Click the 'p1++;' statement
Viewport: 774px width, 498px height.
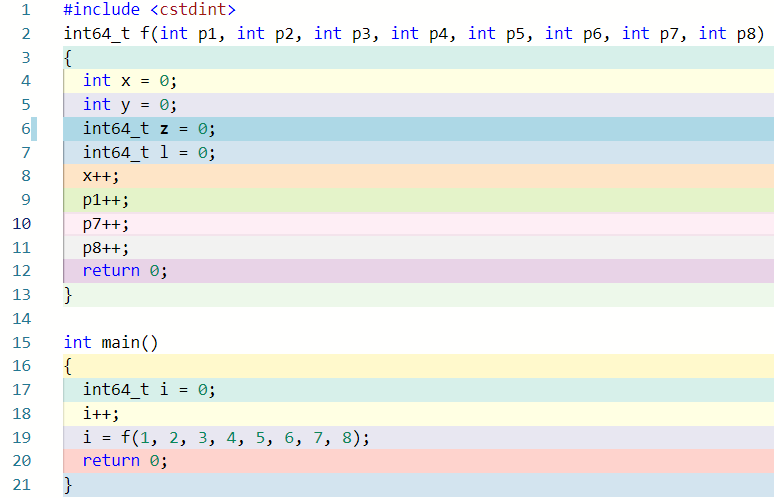[106, 200]
